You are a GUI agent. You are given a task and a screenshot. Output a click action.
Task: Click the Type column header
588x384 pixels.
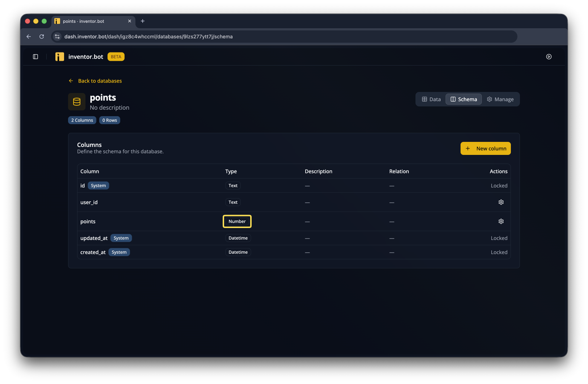coord(231,172)
